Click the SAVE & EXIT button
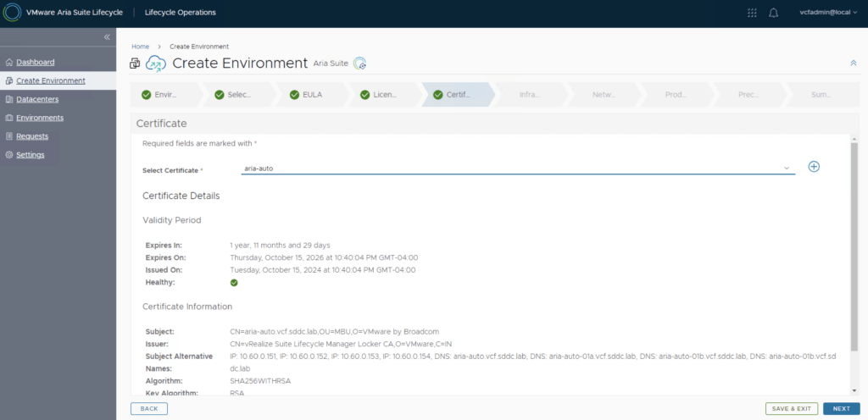868x420 pixels. (790, 408)
